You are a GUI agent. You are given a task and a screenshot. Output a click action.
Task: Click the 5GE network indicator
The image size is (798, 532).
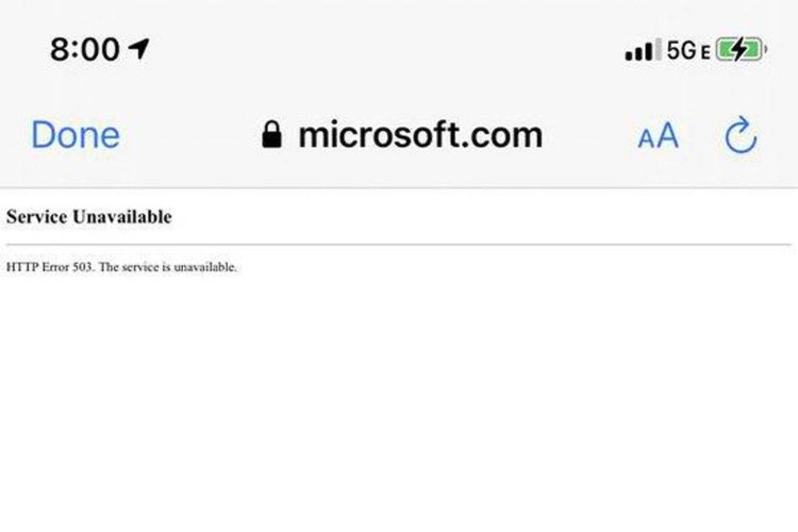(688, 50)
